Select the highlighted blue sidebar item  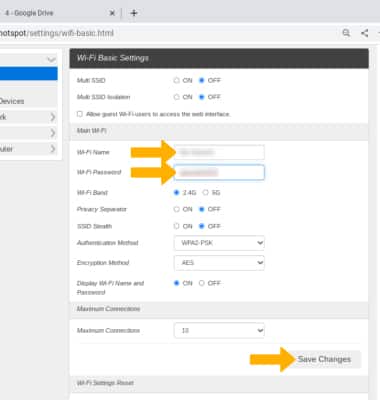(29, 74)
